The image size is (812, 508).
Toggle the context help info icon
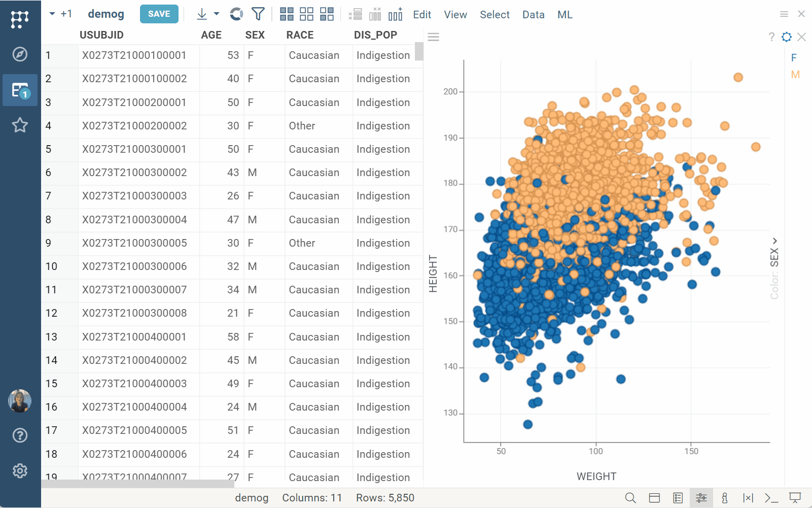(x=725, y=498)
